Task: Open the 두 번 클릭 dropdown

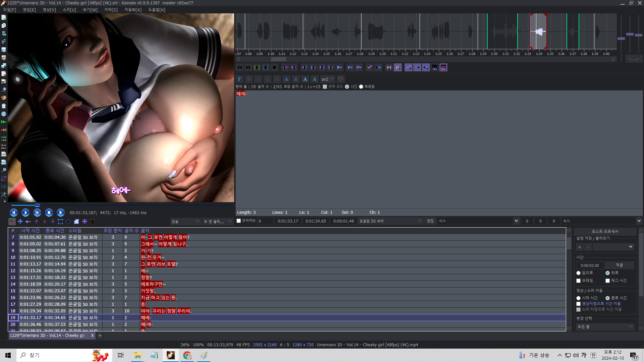Action: pos(218,222)
